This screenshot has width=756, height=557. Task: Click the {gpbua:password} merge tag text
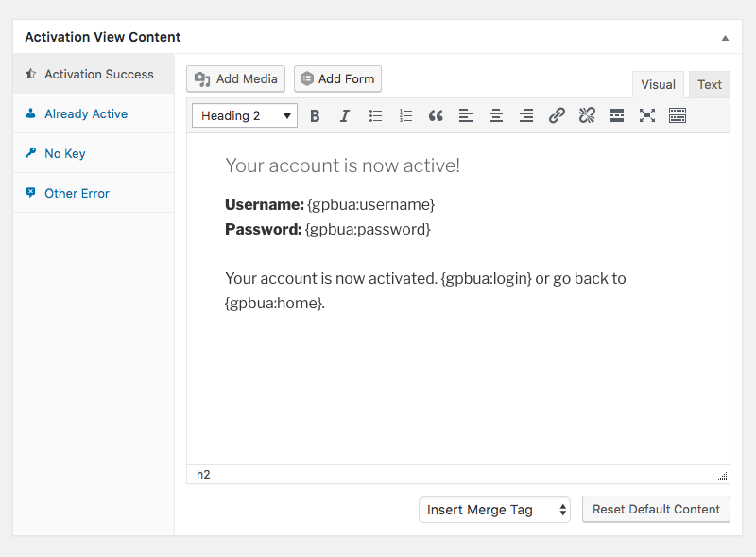[x=368, y=229]
